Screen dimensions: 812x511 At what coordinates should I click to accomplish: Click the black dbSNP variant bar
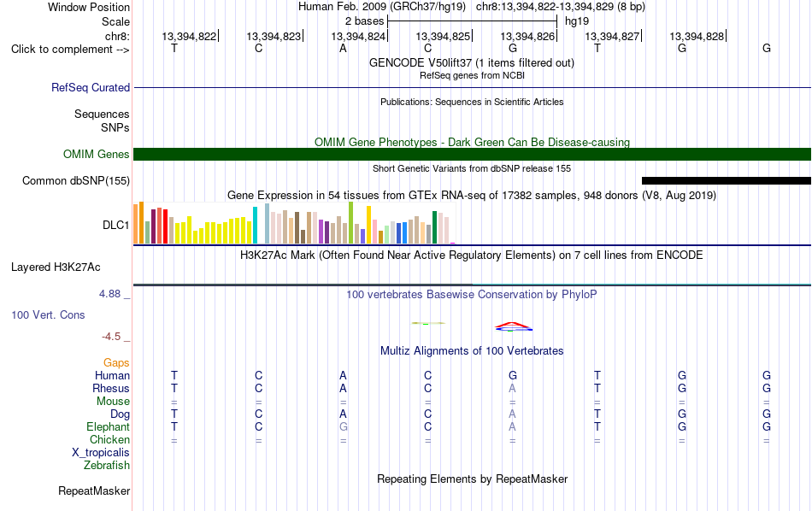pos(726,180)
